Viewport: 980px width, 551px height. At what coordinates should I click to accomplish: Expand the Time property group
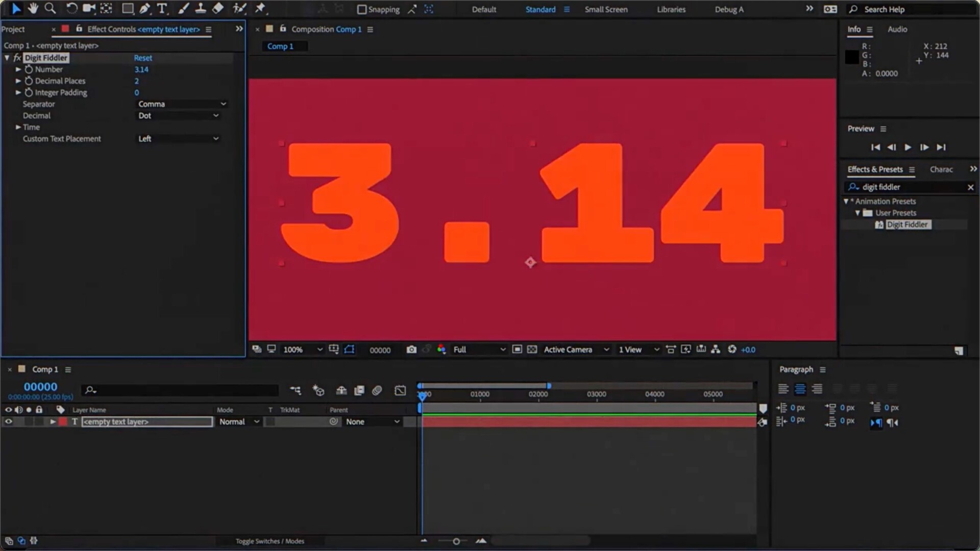[x=18, y=127]
